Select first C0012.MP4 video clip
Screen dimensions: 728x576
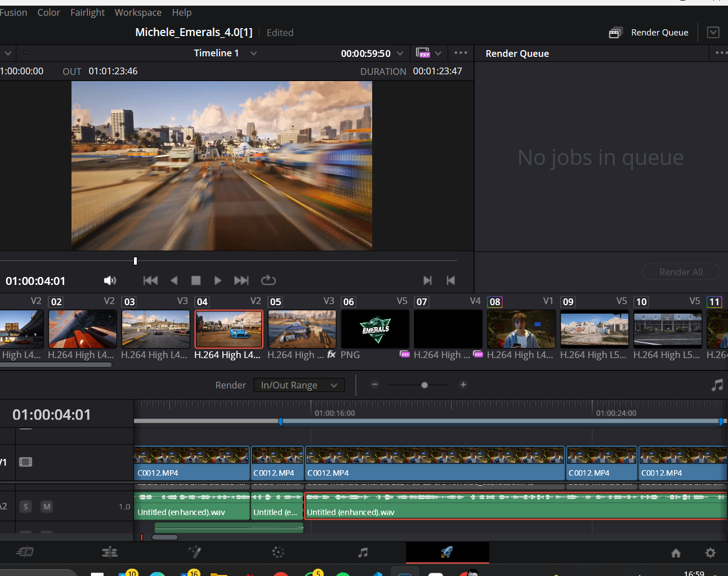click(x=192, y=463)
